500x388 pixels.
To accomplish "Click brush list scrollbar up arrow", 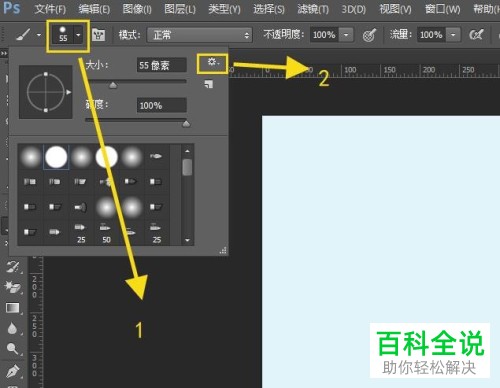I will [x=187, y=151].
